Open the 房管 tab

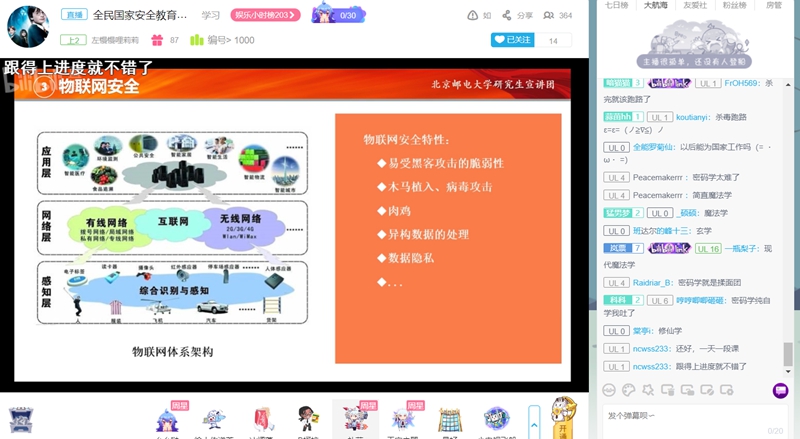[774, 5]
